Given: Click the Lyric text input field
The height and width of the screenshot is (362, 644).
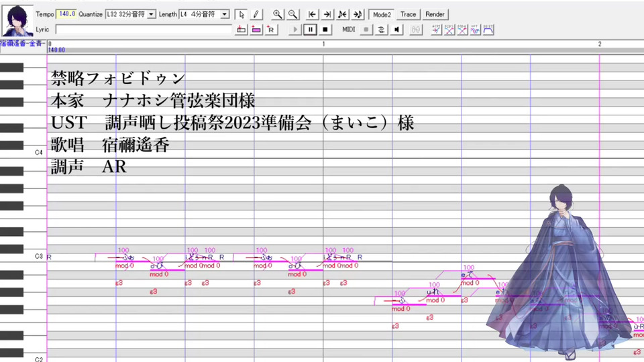Looking at the screenshot, I should (144, 29).
